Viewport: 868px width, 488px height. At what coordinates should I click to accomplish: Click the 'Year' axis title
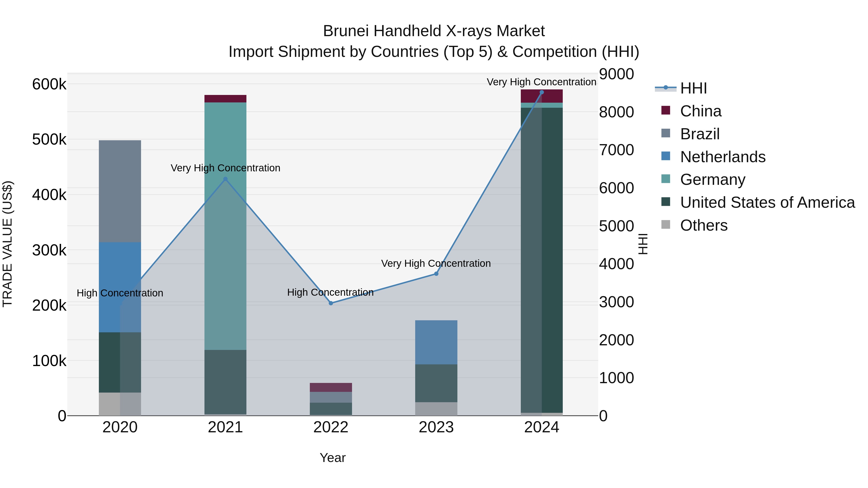tap(332, 458)
